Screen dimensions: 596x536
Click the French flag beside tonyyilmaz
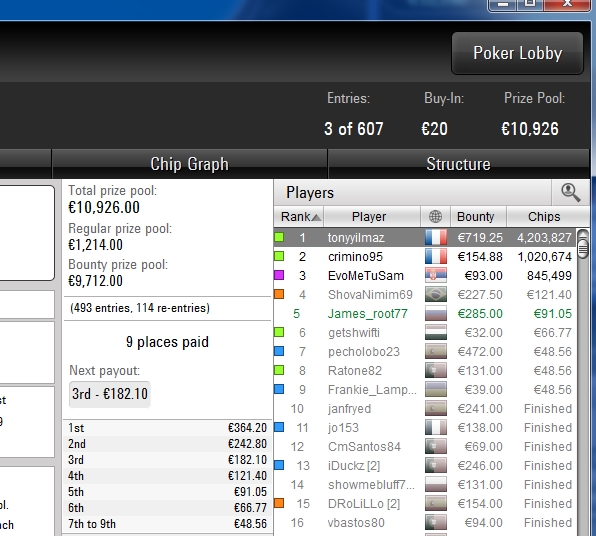436,238
